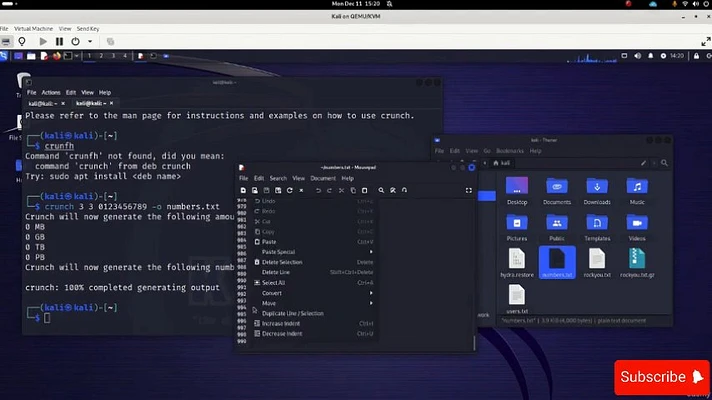
Task: Click the Redo arrow icon in Mousepad toolbar
Action: coord(330,190)
